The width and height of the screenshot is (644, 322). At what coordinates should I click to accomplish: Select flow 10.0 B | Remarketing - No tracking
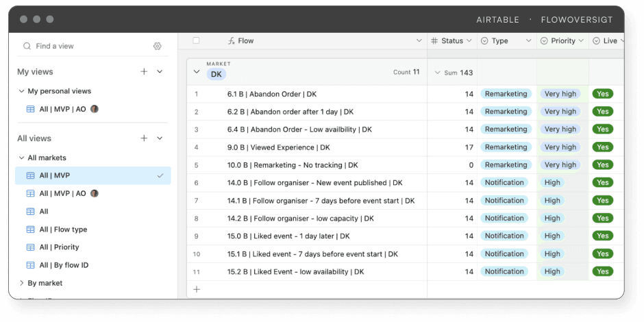(293, 165)
